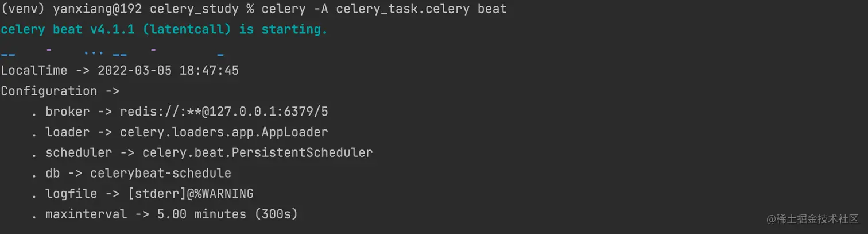Screen dimensions: 868x234
Task: Click the broker label
Action: pyautogui.click(x=67, y=112)
